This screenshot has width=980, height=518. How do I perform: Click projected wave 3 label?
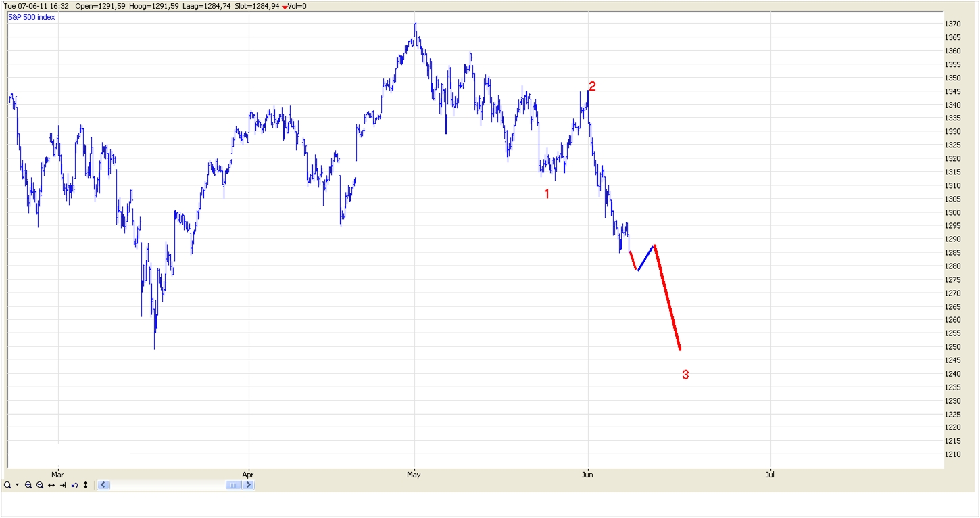[x=685, y=375]
